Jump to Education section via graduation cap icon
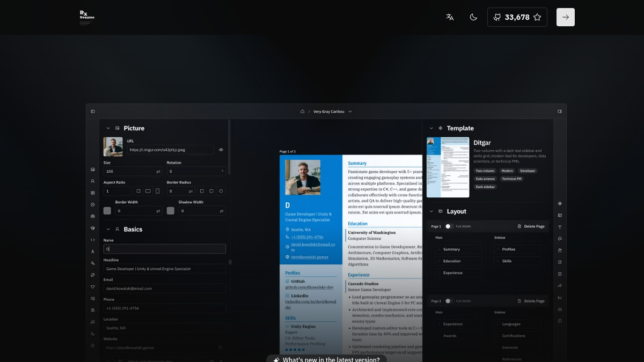This screenshot has width=644, height=362. [x=93, y=228]
